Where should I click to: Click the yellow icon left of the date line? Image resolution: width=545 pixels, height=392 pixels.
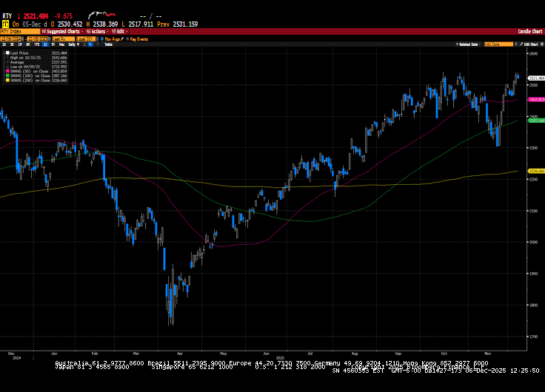(5, 24)
